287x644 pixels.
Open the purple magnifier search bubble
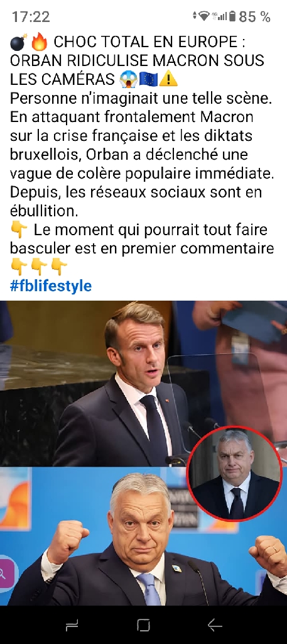(7, 574)
